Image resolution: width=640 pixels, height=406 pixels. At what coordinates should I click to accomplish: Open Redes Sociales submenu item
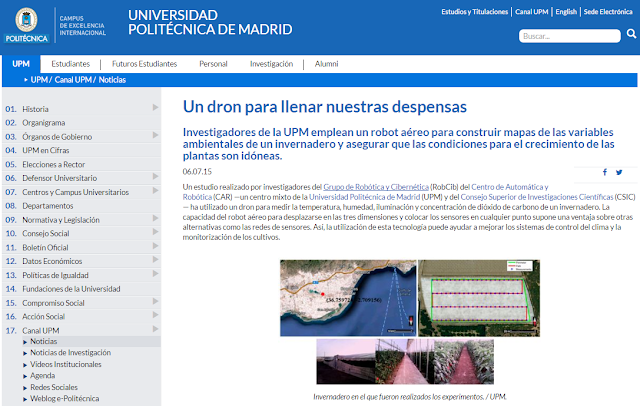(x=54, y=387)
